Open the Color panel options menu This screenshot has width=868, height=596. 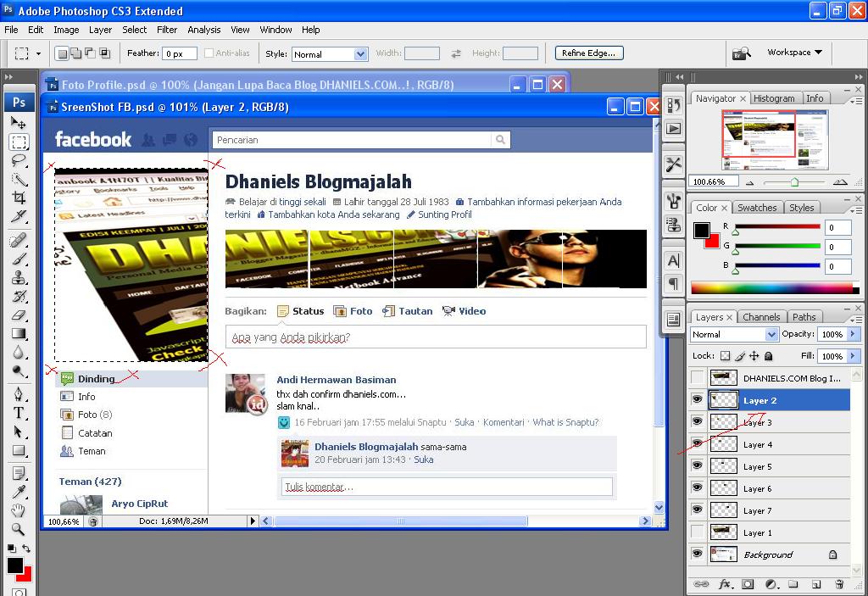click(856, 210)
